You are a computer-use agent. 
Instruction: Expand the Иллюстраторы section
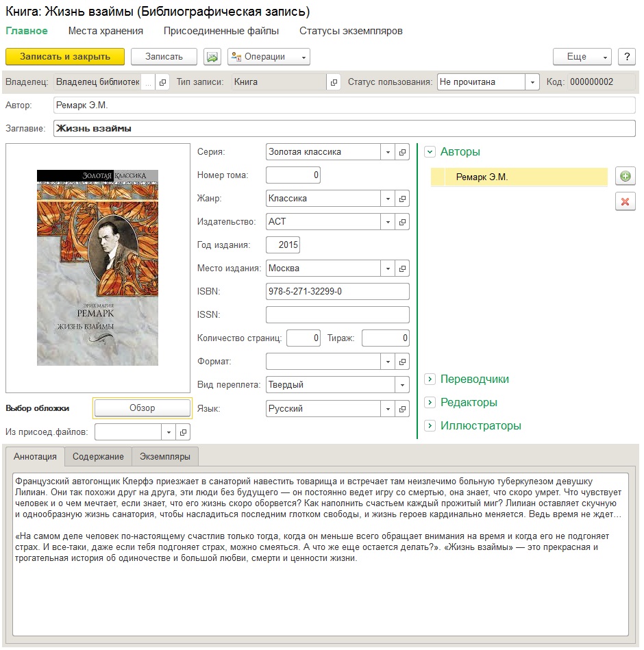click(x=430, y=425)
